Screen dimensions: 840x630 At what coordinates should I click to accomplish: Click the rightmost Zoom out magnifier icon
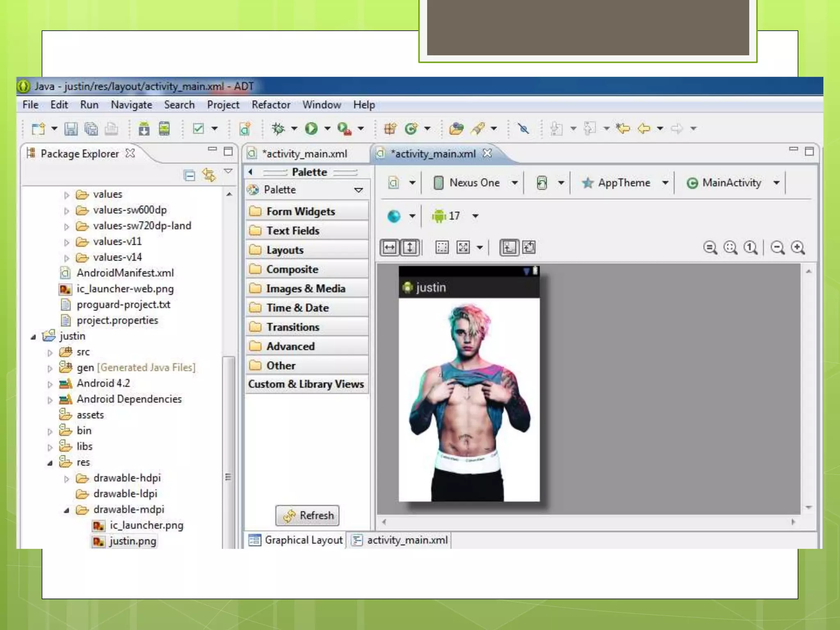[777, 247]
